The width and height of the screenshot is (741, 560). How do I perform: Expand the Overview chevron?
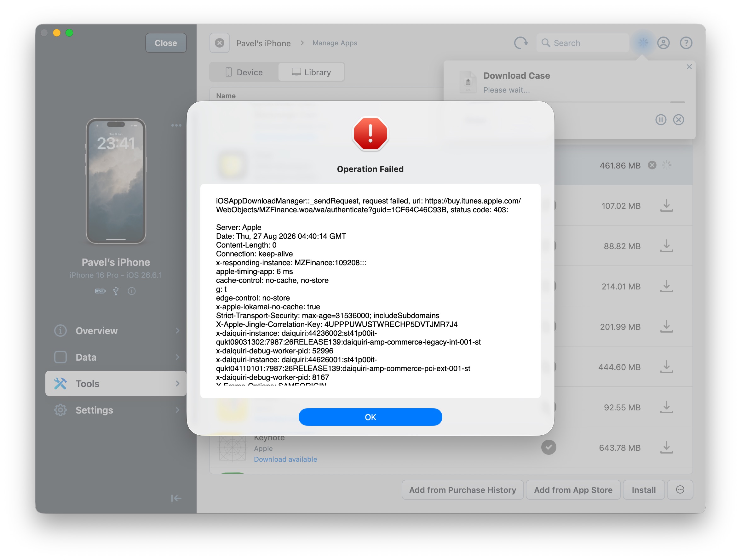coord(178,331)
